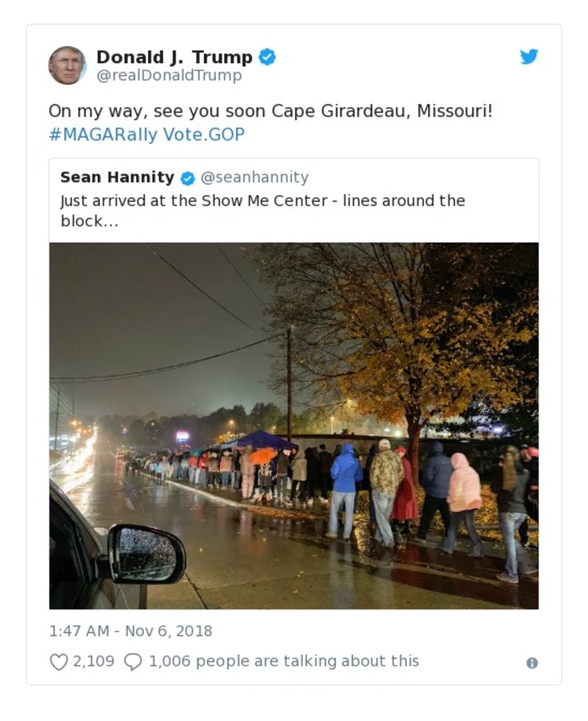Click the Twitter bird logo

[x=529, y=57]
